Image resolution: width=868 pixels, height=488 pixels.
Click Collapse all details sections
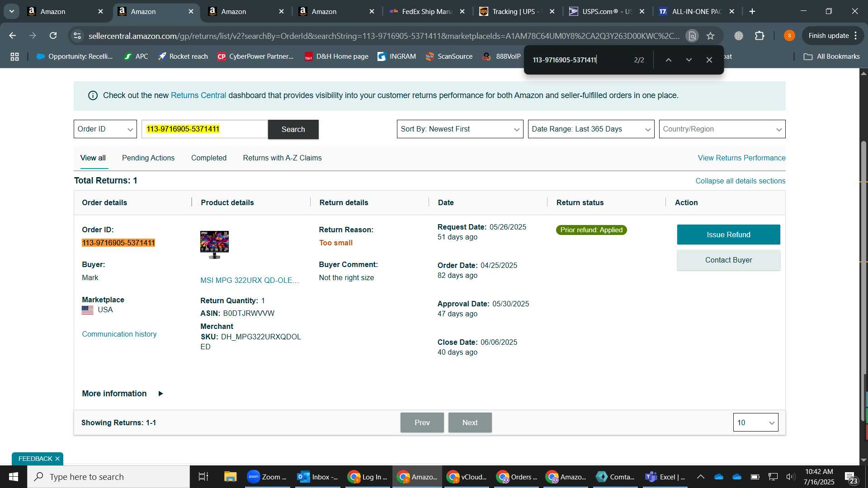[740, 181]
